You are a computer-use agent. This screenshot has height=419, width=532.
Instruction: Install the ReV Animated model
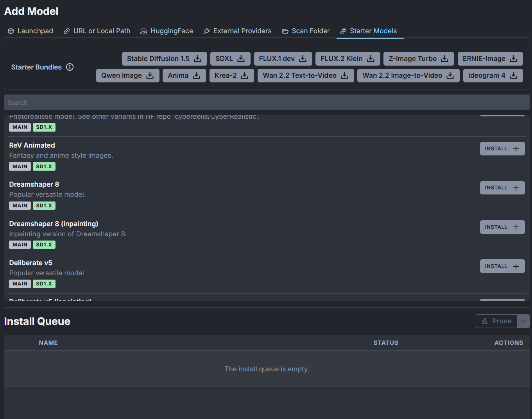pos(502,149)
